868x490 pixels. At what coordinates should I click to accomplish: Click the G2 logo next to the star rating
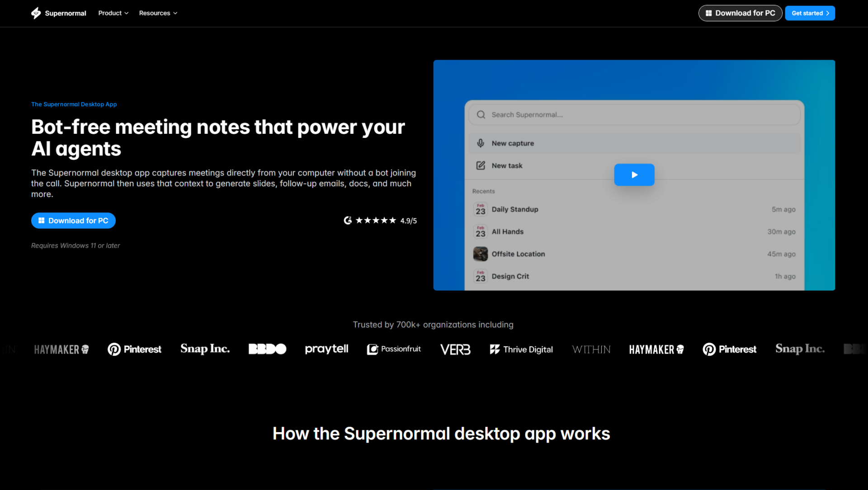(x=348, y=220)
